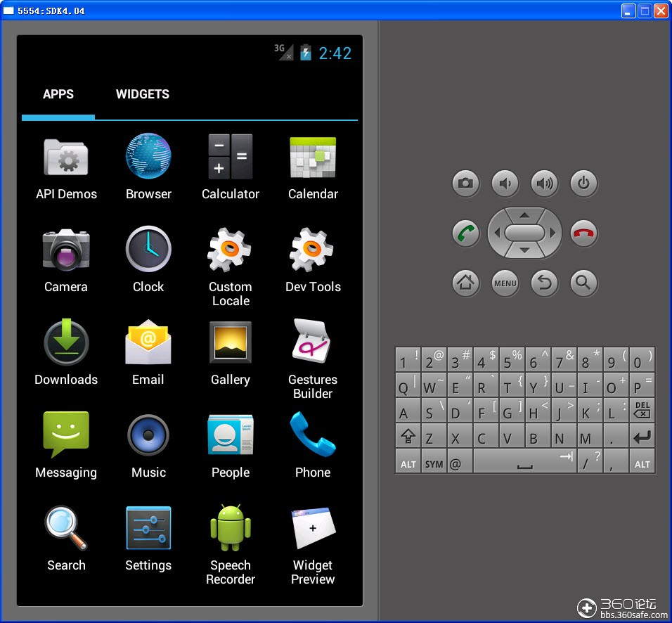This screenshot has width=672, height=623.
Task: Click the D-pad up arrow
Action: pos(524,215)
